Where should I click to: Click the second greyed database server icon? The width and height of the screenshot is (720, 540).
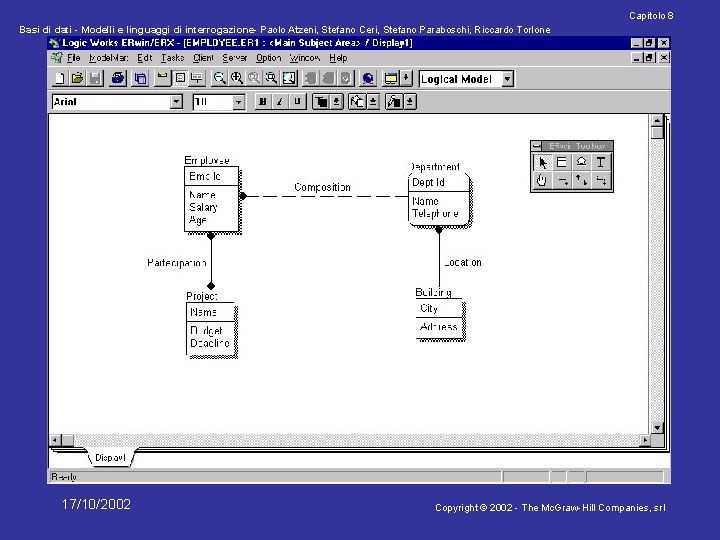[328, 79]
